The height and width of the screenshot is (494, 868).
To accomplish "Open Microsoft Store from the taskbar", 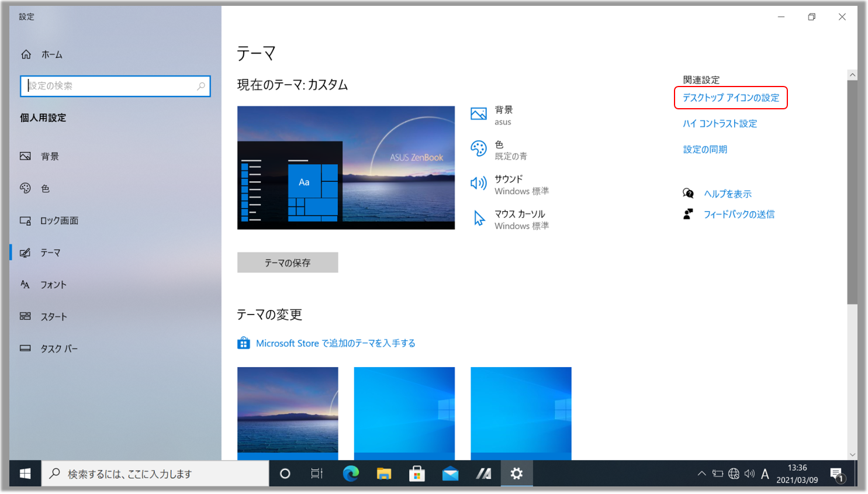I will [x=417, y=474].
